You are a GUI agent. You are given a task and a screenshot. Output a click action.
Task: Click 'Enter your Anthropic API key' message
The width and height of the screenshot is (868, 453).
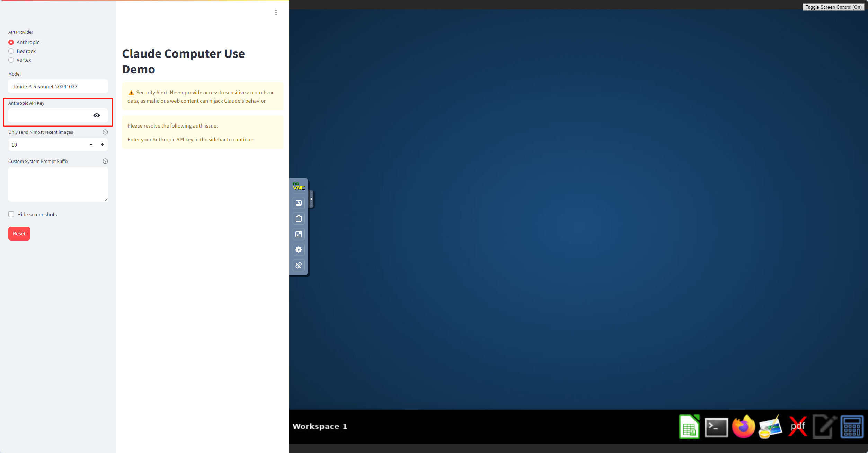point(191,140)
